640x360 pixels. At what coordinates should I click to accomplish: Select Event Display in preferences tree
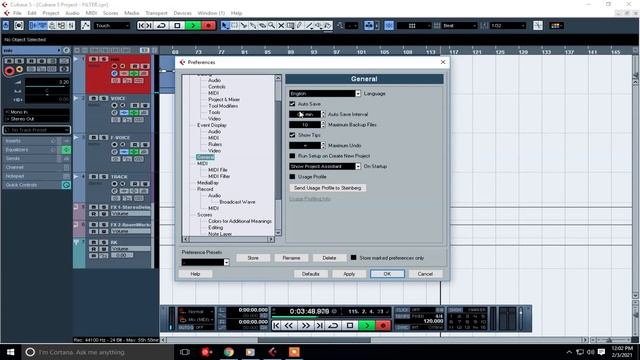(212, 125)
